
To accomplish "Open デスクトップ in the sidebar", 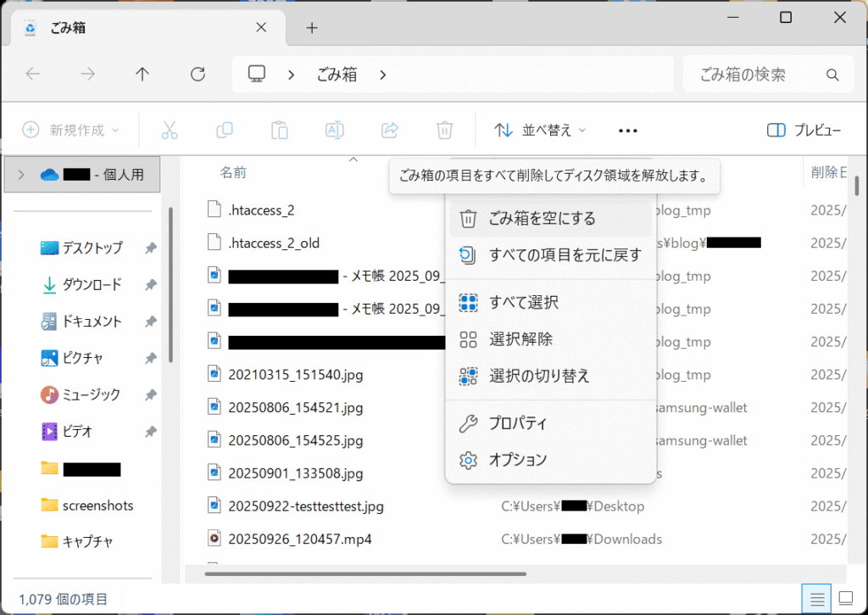I will [x=92, y=248].
